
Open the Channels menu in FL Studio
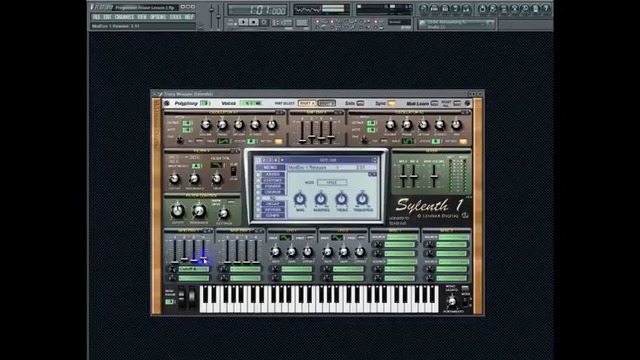tap(124, 17)
